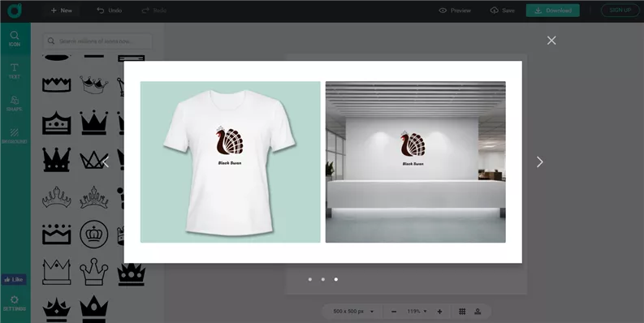
Task: Select the crown inside a circle icon
Action: (x=94, y=235)
